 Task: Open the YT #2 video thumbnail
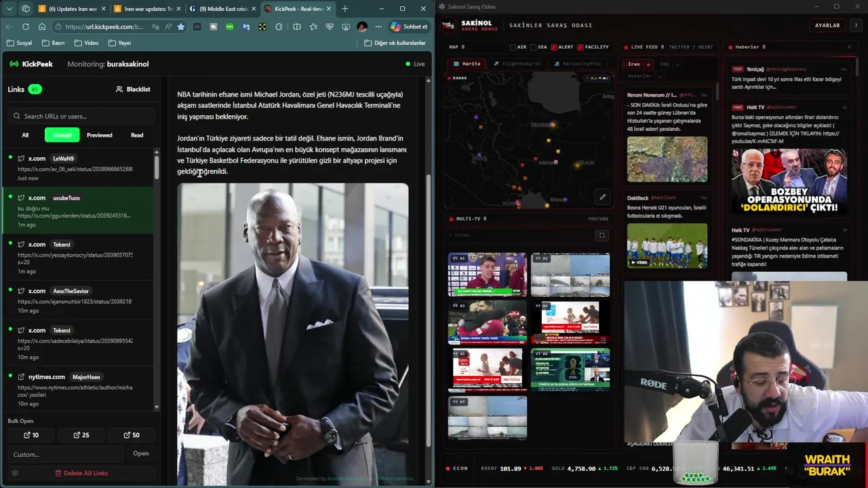570,274
